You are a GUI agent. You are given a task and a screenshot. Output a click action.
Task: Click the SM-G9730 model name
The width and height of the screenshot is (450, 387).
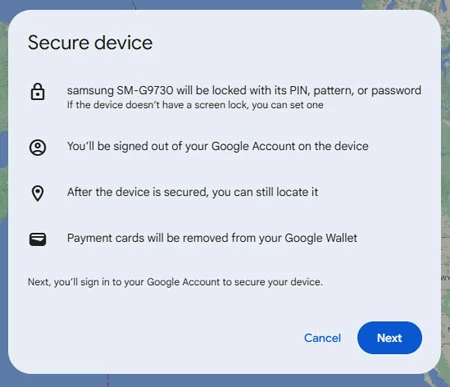click(145, 90)
